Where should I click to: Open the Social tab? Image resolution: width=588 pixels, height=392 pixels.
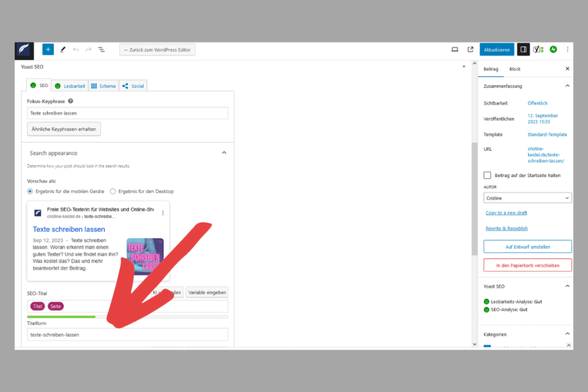133,86
